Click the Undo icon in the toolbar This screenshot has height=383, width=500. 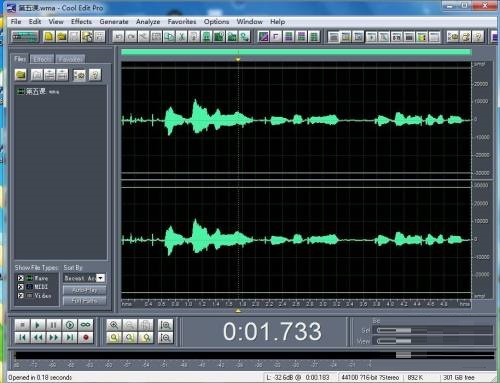pos(118,36)
